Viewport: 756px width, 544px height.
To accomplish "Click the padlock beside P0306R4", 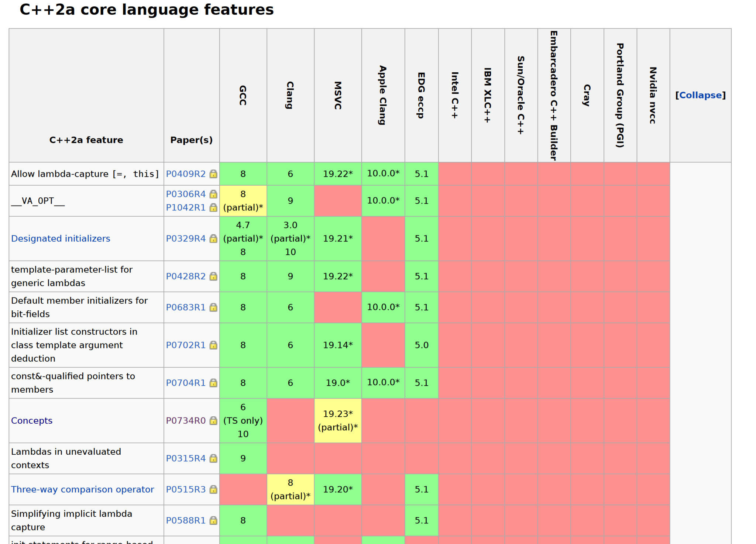I will [x=213, y=194].
